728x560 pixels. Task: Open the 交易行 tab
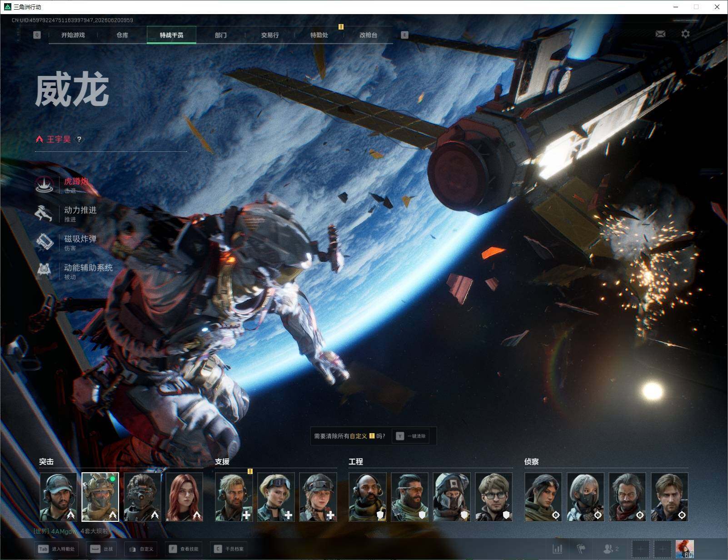[x=270, y=35]
